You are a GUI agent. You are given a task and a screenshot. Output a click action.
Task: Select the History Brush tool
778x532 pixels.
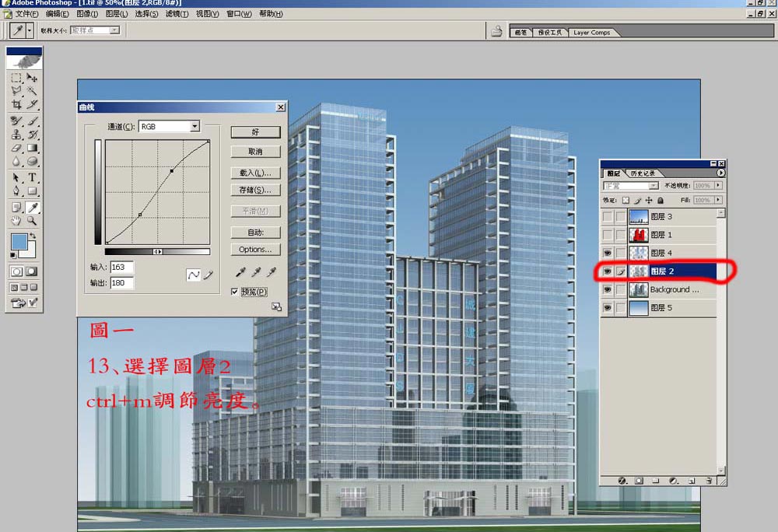32,134
